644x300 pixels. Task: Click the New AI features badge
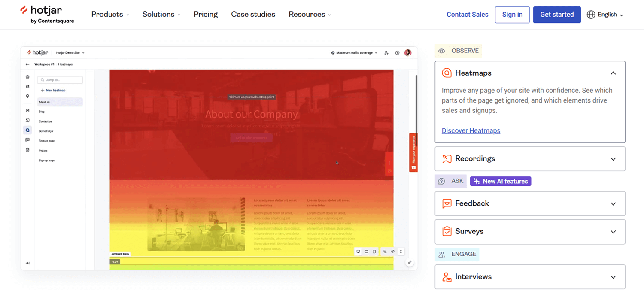pyautogui.click(x=501, y=181)
